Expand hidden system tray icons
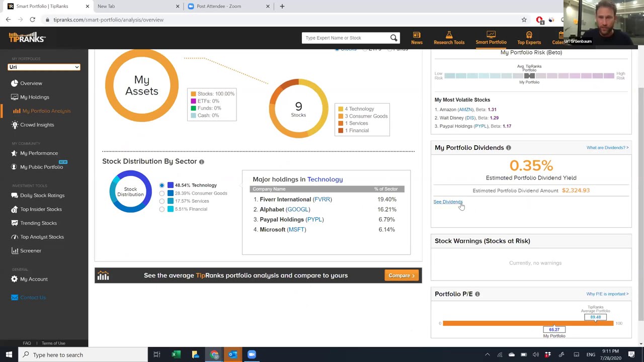 [x=487, y=354]
